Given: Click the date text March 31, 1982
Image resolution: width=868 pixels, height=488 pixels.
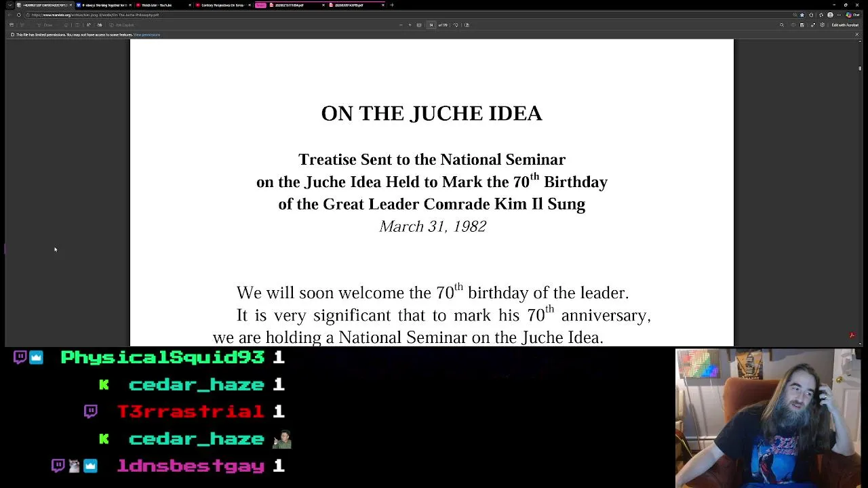Looking at the screenshot, I should click(x=433, y=226).
